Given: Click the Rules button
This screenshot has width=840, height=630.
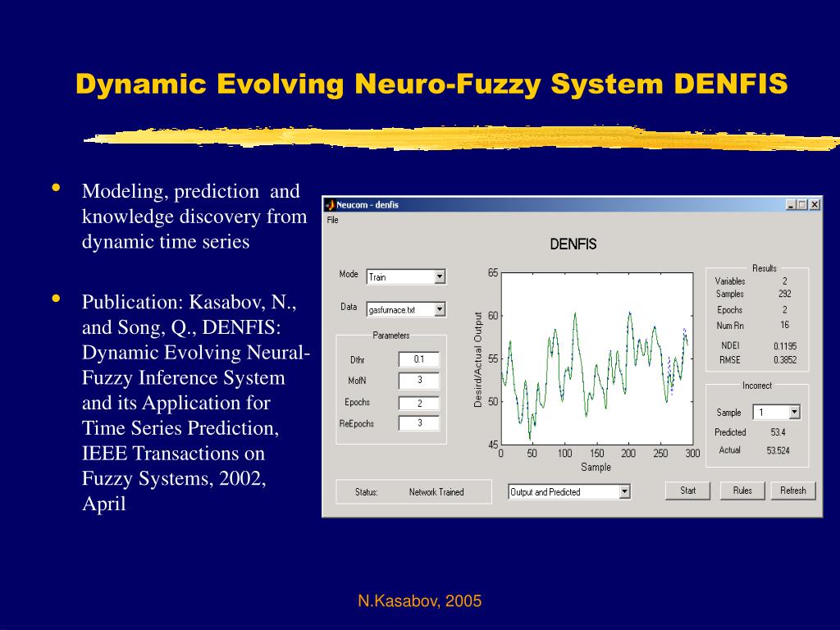Looking at the screenshot, I should pyautogui.click(x=742, y=491).
